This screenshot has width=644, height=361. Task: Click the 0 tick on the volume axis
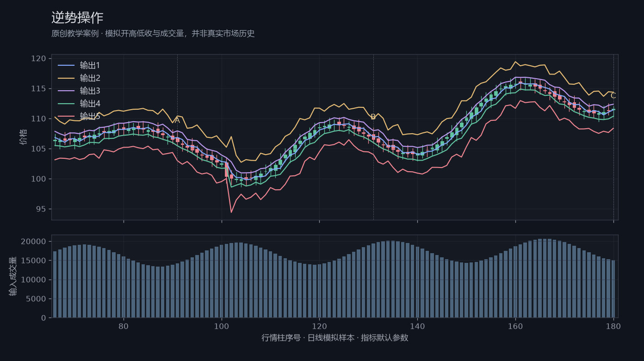pyautogui.click(x=43, y=318)
